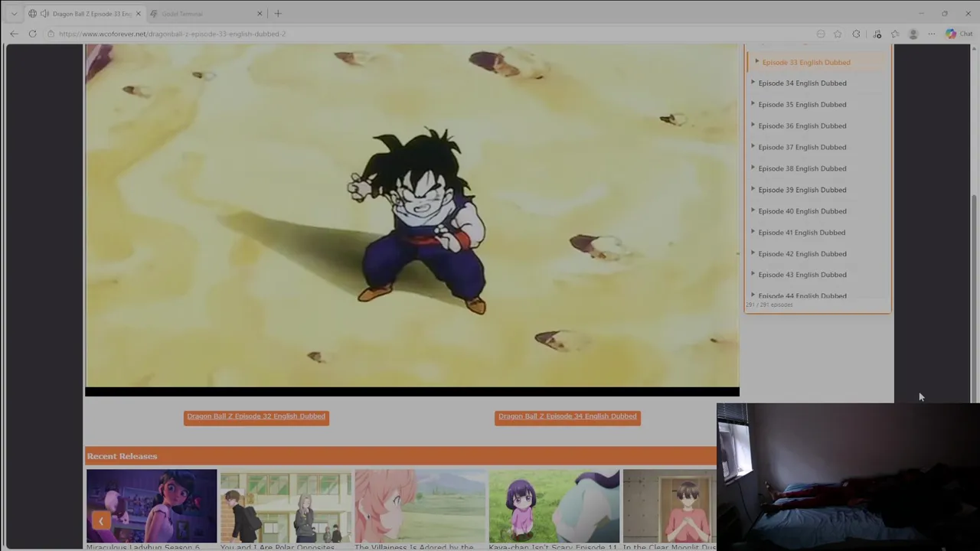View site information lock icon
Screen dimensions: 980x551
click(x=51, y=34)
